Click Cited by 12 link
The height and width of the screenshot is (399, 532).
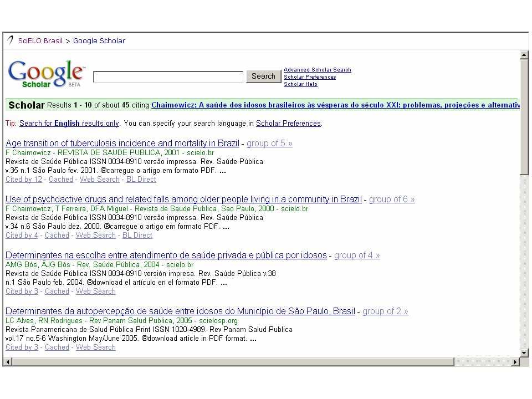click(24, 179)
